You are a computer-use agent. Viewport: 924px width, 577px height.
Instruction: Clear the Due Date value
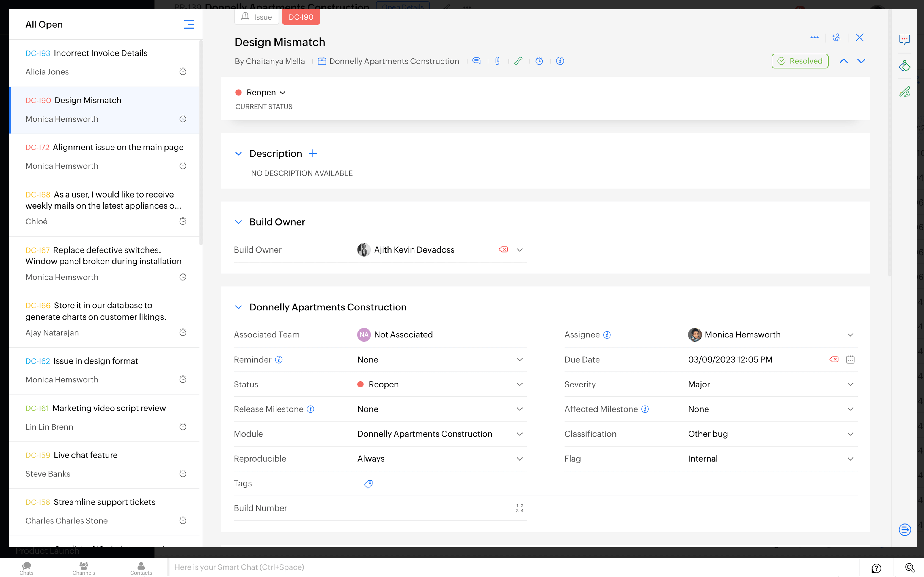pyautogui.click(x=834, y=359)
